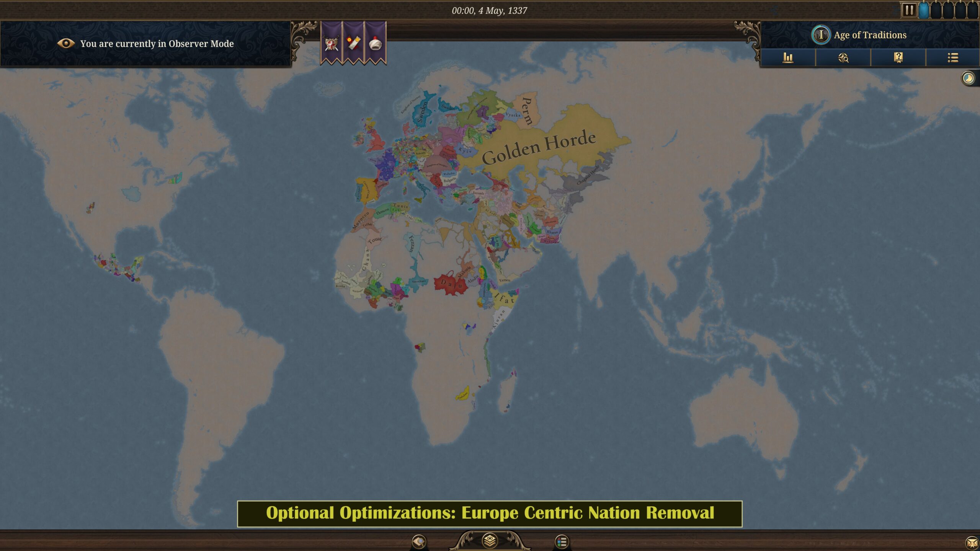Set game speed to the second pip
Screen dimensions: 980x551
pos(936,10)
